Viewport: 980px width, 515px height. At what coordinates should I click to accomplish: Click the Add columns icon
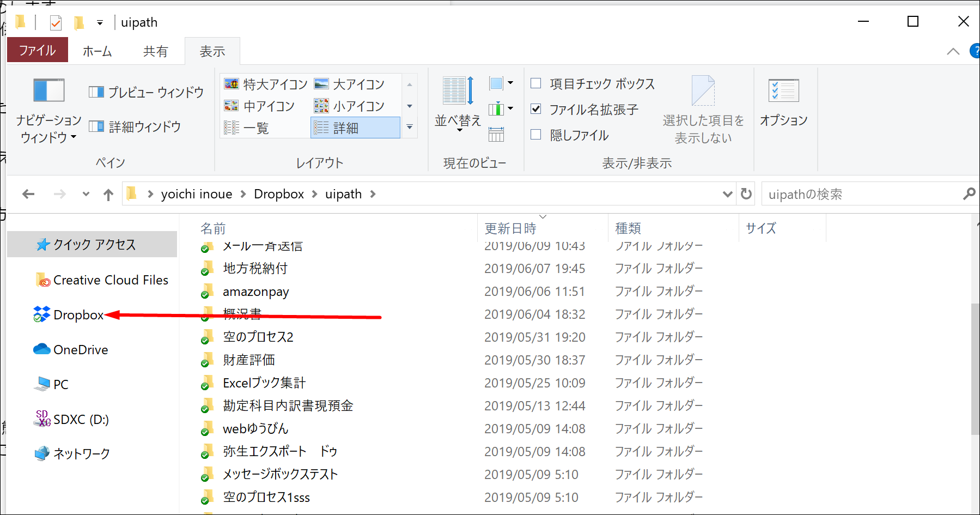pos(501,109)
